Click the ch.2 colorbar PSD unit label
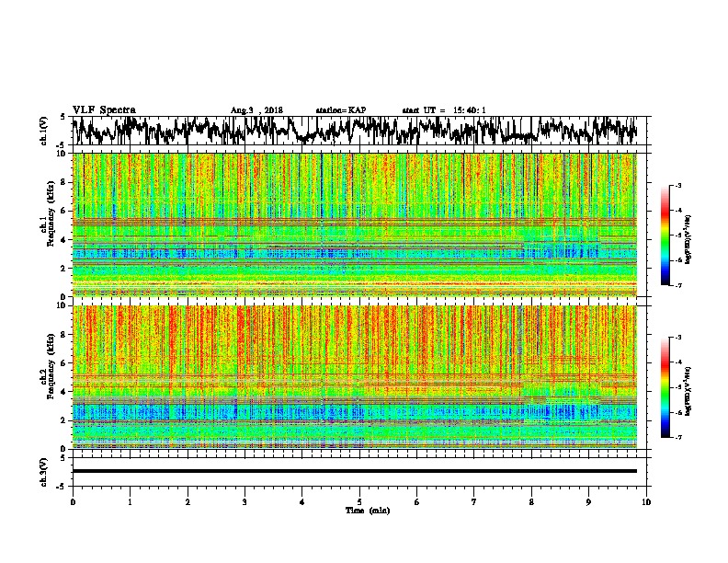 688,391
